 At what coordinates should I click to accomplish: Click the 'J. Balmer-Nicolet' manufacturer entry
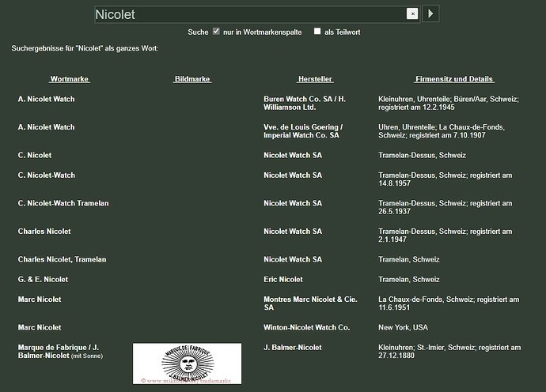click(x=293, y=348)
